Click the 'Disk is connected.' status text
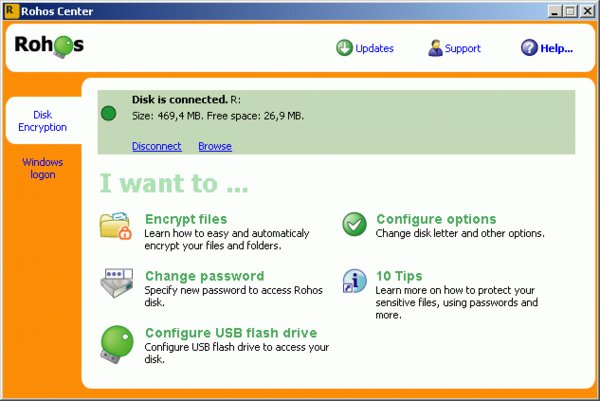 pos(180,99)
